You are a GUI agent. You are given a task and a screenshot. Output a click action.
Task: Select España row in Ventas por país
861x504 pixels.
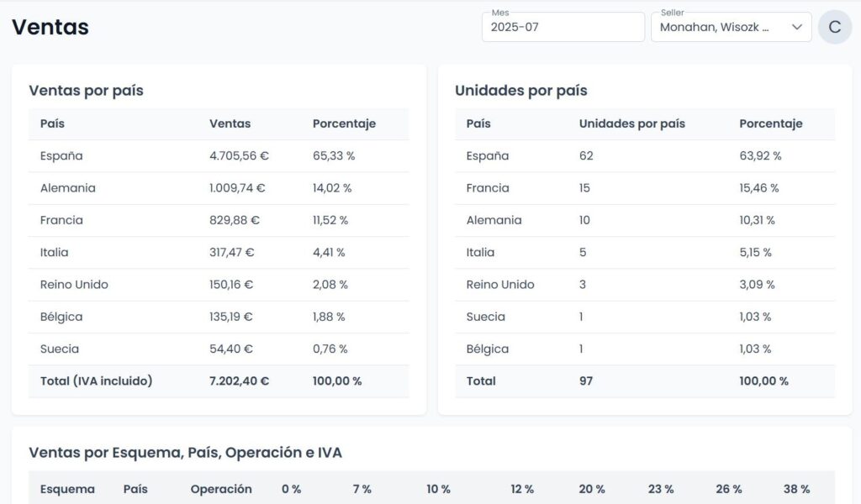pyautogui.click(x=219, y=155)
